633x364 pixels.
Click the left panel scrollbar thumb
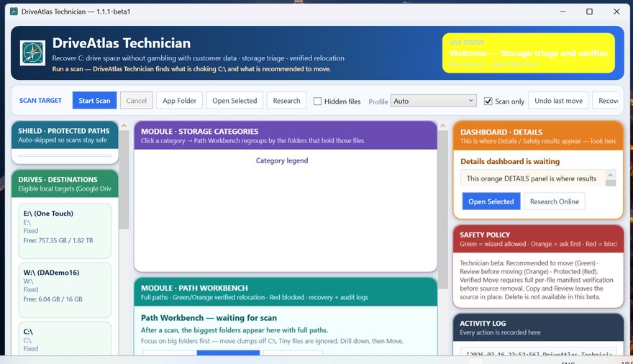point(124,180)
